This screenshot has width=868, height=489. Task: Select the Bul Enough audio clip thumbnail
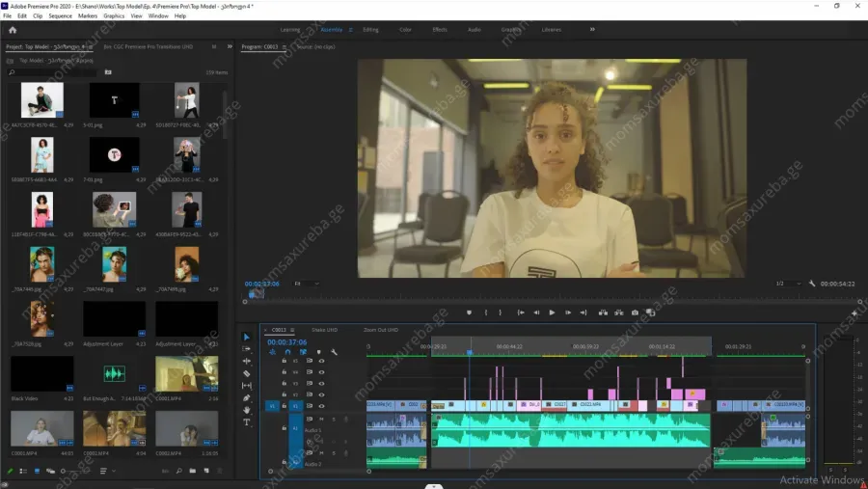[x=114, y=373]
